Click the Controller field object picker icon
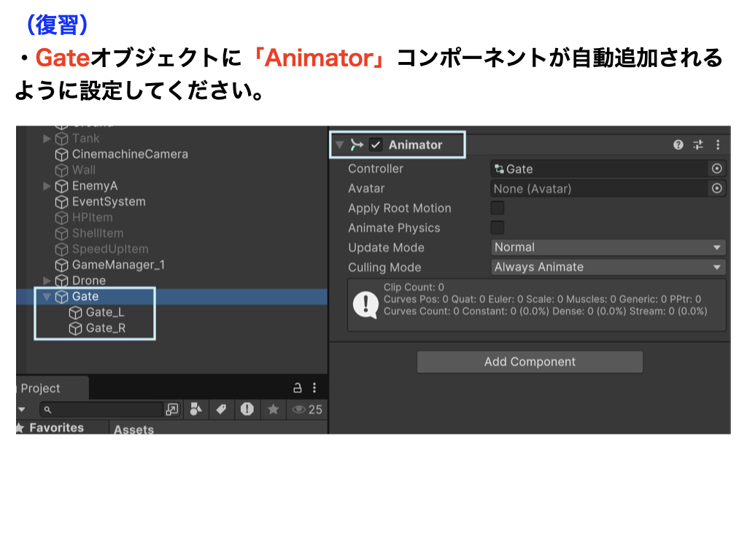The height and width of the screenshot is (560, 747). pyautogui.click(x=717, y=168)
